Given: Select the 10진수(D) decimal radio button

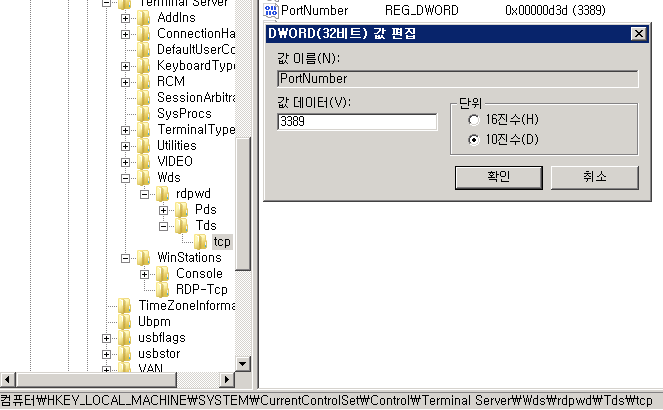Looking at the screenshot, I should (x=474, y=140).
